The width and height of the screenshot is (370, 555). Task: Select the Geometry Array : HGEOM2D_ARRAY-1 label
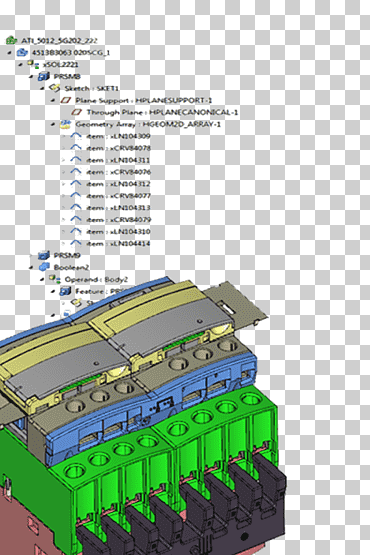pos(148,124)
